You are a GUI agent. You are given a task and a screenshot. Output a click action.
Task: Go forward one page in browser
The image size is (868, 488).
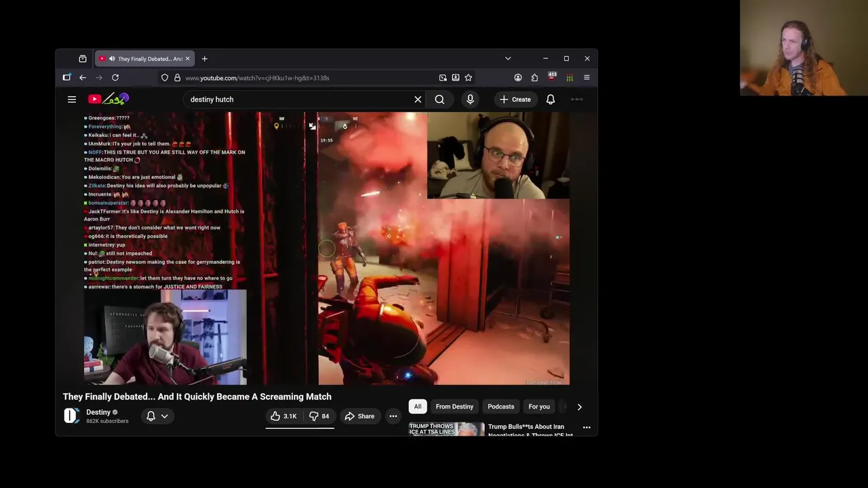coord(99,78)
